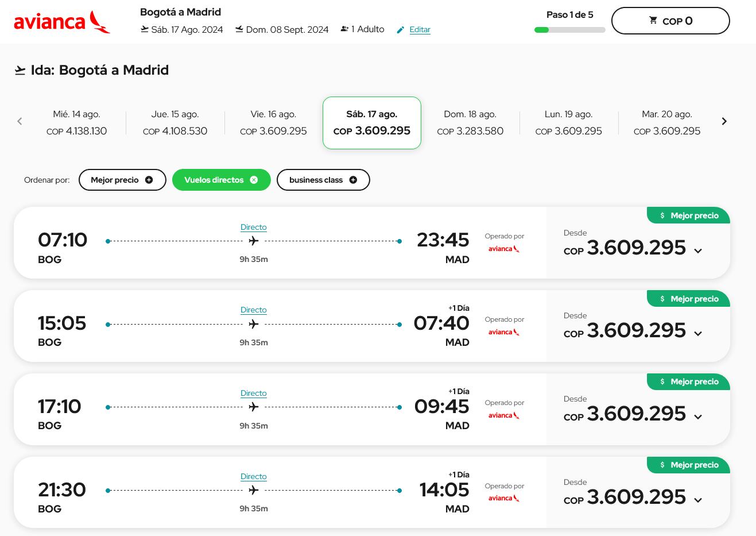Click the shopping cart icon

653,21
